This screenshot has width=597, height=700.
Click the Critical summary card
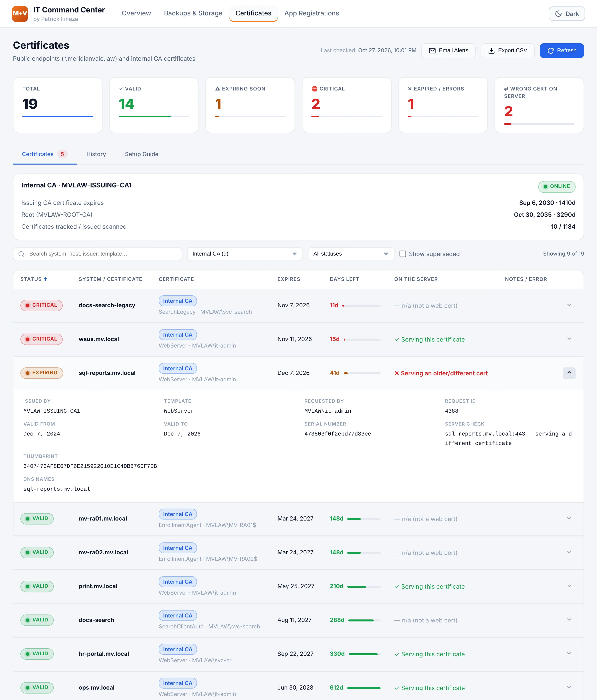[347, 105]
